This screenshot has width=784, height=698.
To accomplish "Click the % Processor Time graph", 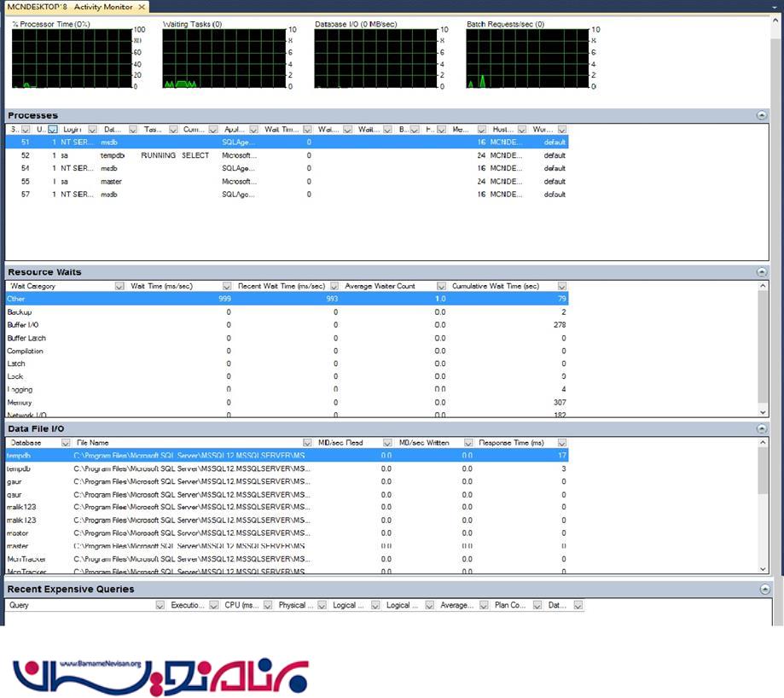I will point(72,58).
